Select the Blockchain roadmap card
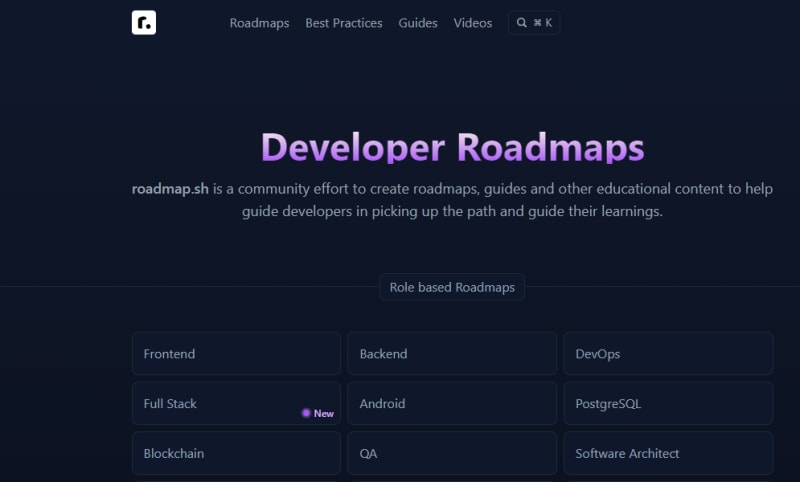The height and width of the screenshot is (482, 800). (236, 453)
